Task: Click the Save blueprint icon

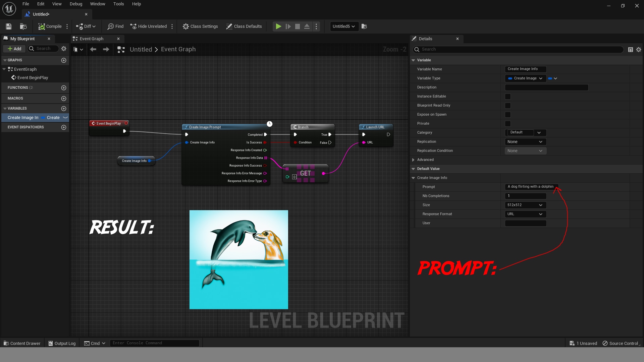Action: [9, 26]
